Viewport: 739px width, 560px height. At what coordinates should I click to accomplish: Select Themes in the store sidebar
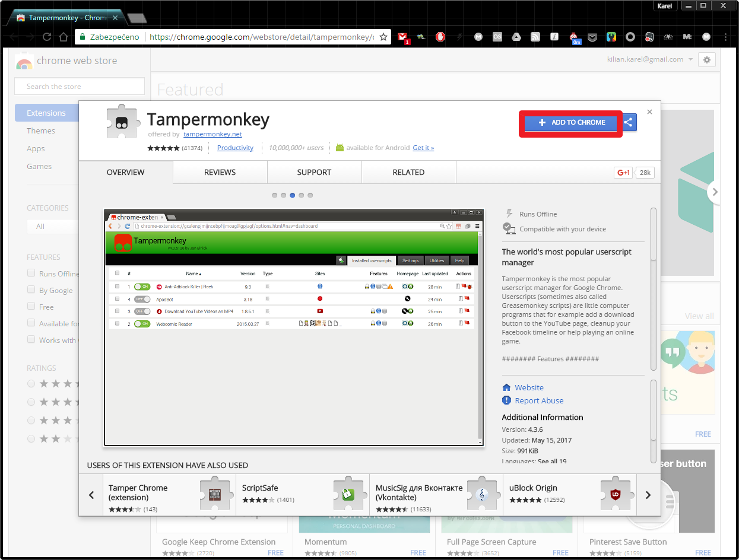(x=41, y=131)
